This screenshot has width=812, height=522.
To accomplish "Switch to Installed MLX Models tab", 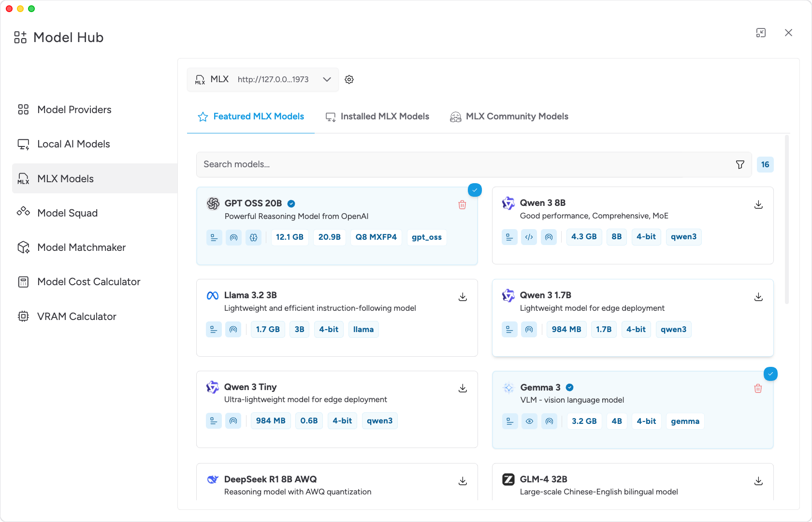I will pyautogui.click(x=377, y=116).
